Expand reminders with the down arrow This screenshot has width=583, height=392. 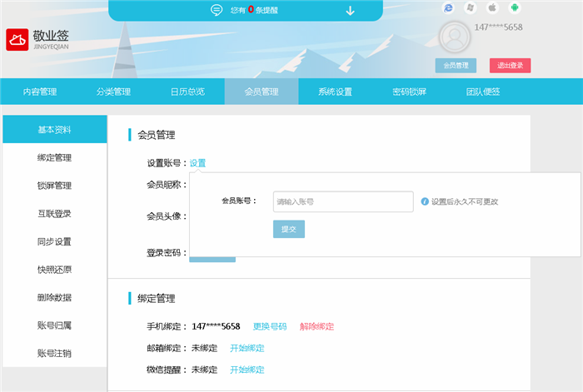pyautogui.click(x=350, y=11)
